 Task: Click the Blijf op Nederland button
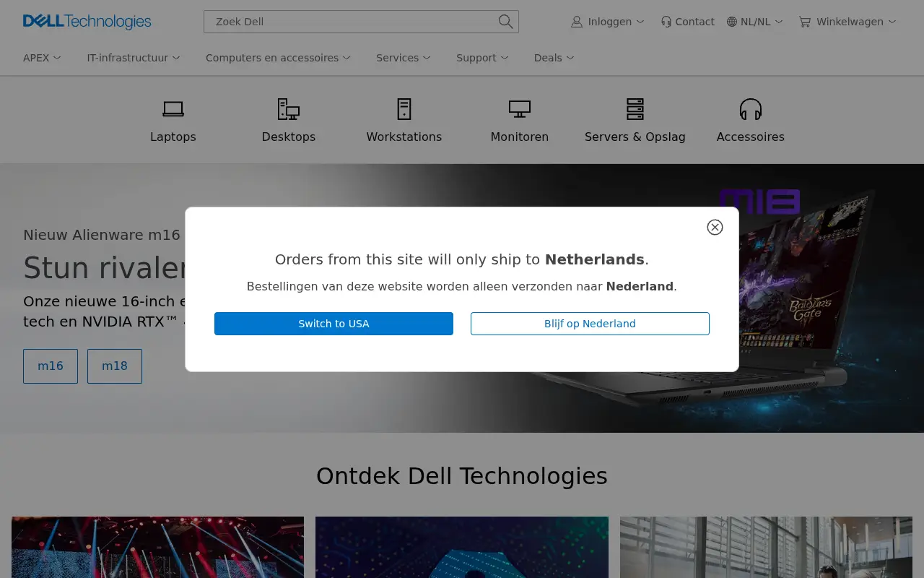[590, 324]
